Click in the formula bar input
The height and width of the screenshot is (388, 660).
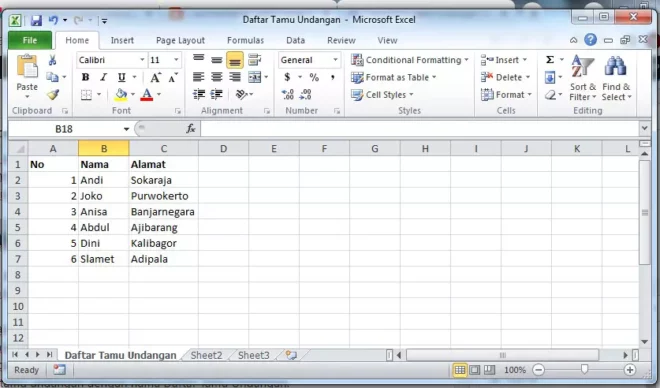coord(420,129)
